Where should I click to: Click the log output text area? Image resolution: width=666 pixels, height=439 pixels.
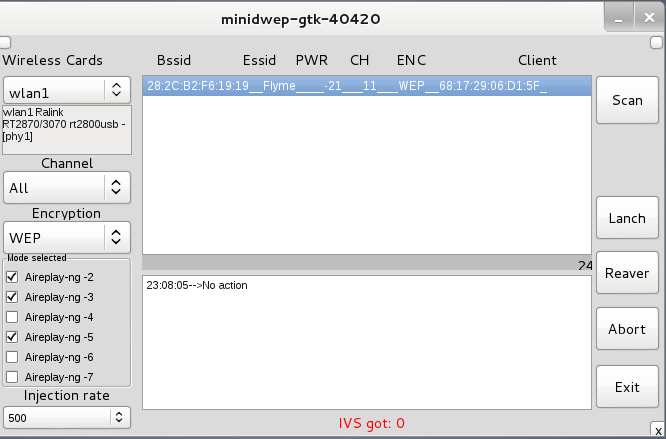[x=366, y=342]
